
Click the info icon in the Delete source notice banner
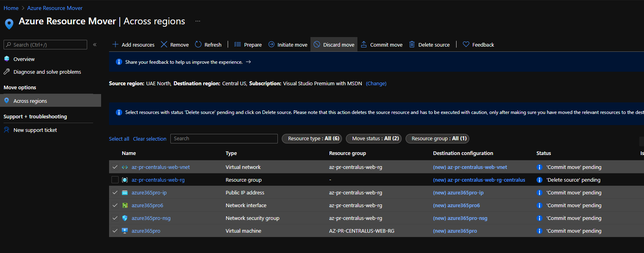(119, 112)
